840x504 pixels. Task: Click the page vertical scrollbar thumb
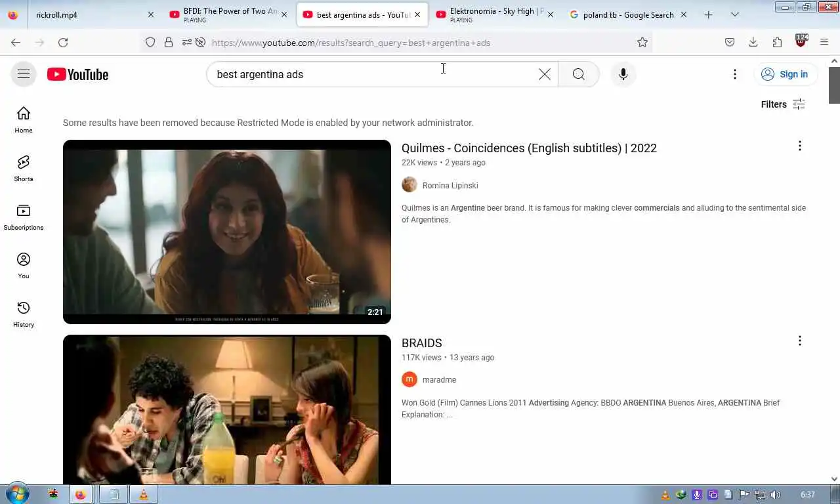[834, 85]
